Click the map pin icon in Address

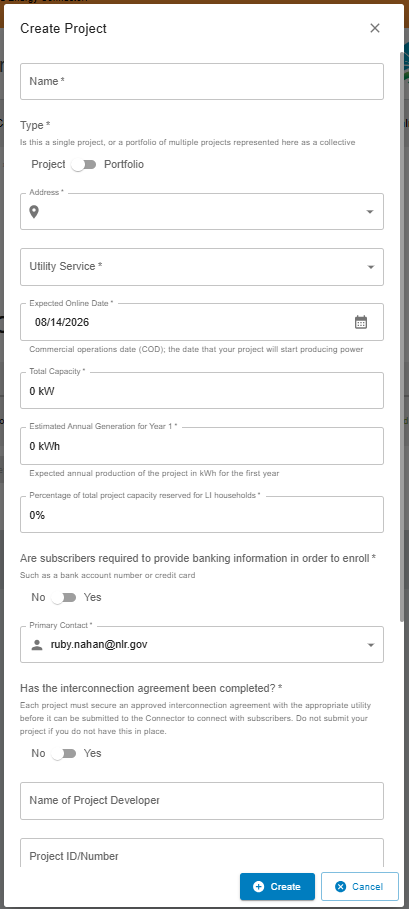point(34,212)
